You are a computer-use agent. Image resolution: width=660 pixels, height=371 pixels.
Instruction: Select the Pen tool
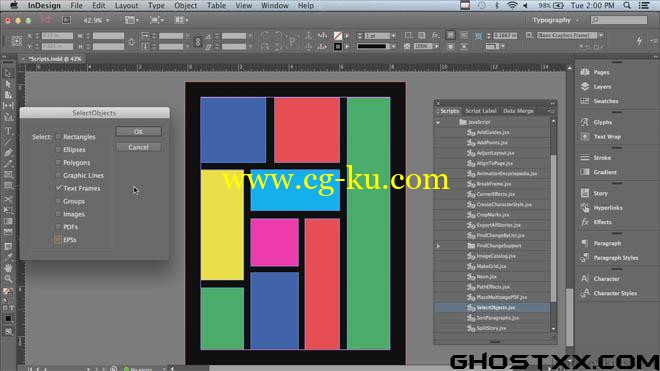(8, 152)
